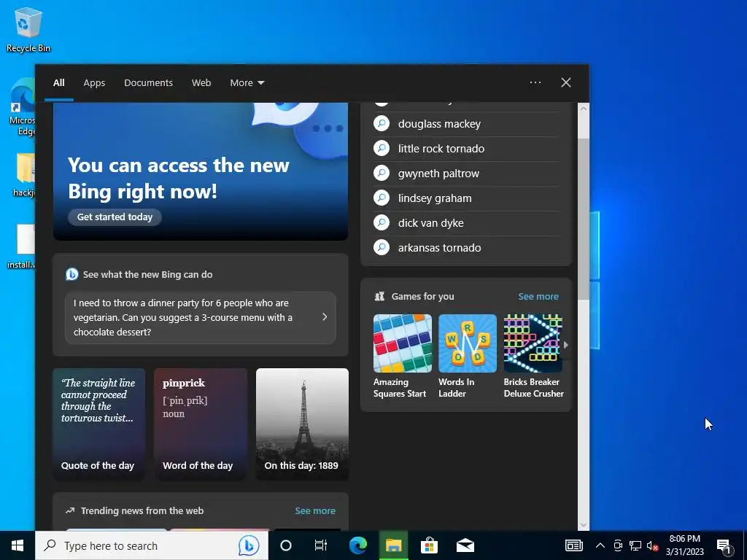This screenshot has height=560, width=747.
Task: Click Get started today button
Action: click(115, 217)
